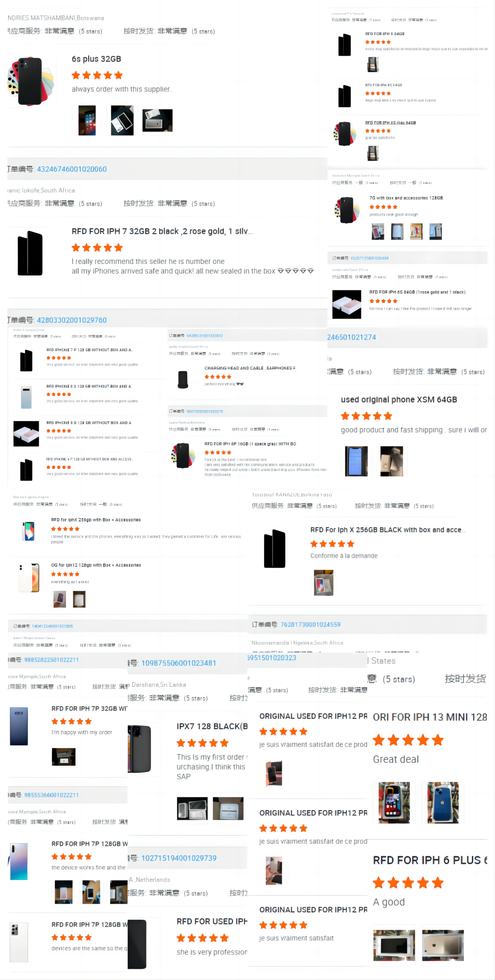Open order number 43246746001020060 link

pos(72,169)
